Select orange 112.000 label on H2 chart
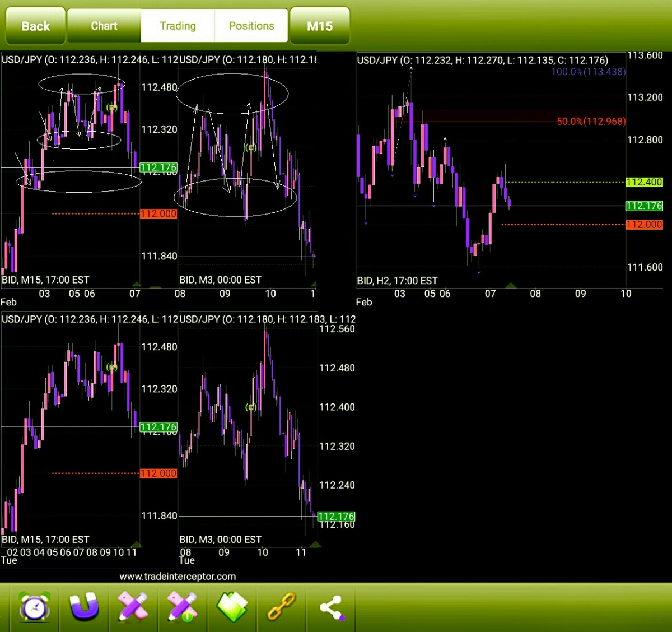Screen dimensions: 672x632 [x=644, y=225]
